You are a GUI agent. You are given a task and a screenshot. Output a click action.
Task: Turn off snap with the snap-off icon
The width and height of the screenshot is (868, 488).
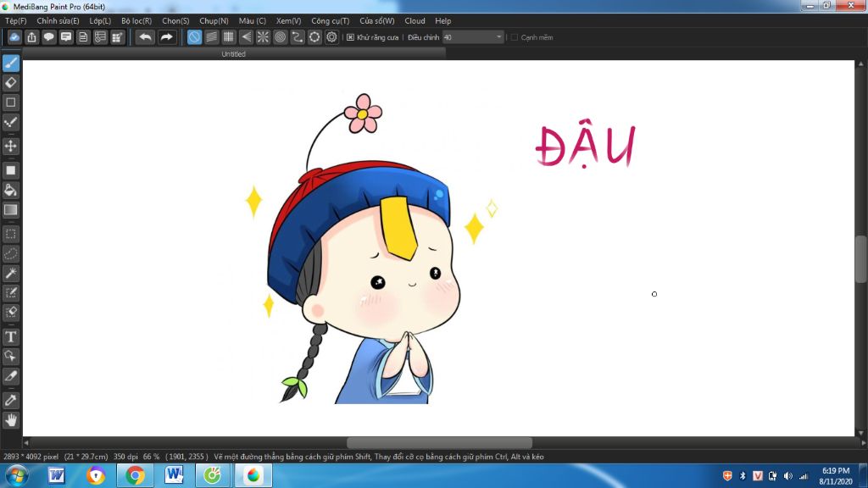(194, 37)
